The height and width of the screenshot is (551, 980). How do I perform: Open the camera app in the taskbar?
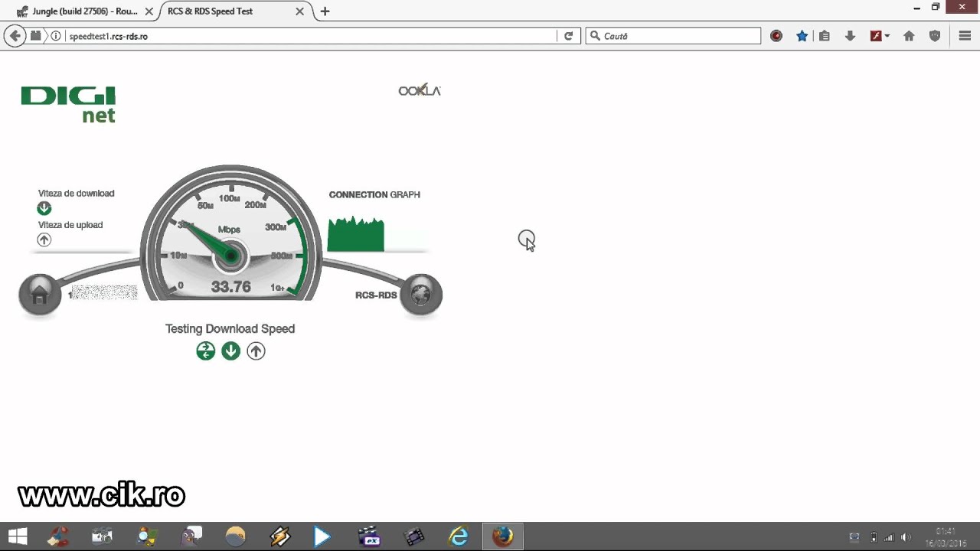coord(102,536)
